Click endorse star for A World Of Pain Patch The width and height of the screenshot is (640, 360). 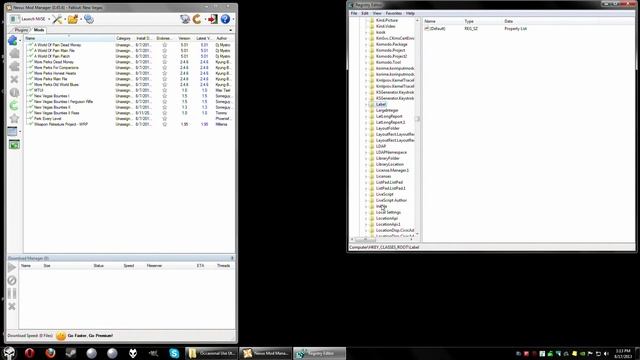coord(164,56)
